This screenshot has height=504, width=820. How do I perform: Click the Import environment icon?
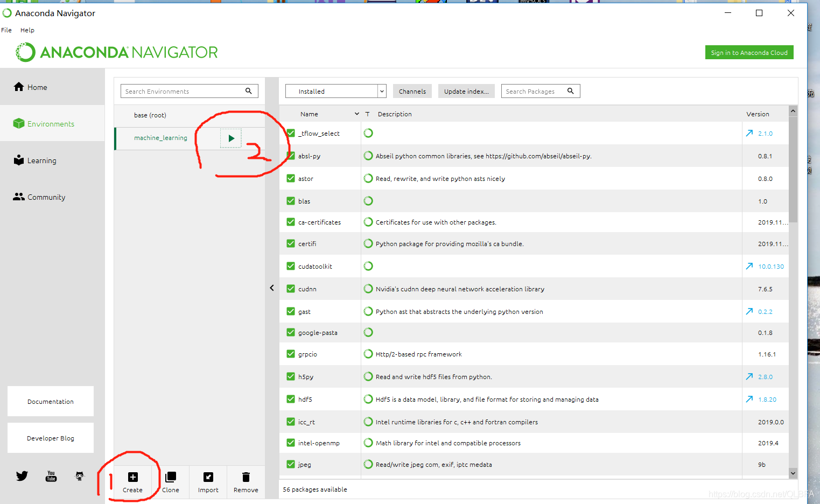point(208,477)
